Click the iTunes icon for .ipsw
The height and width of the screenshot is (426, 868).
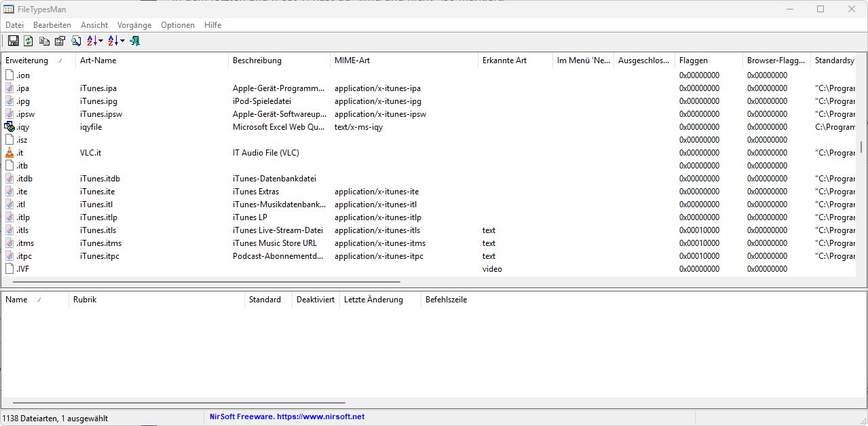pyautogui.click(x=10, y=114)
